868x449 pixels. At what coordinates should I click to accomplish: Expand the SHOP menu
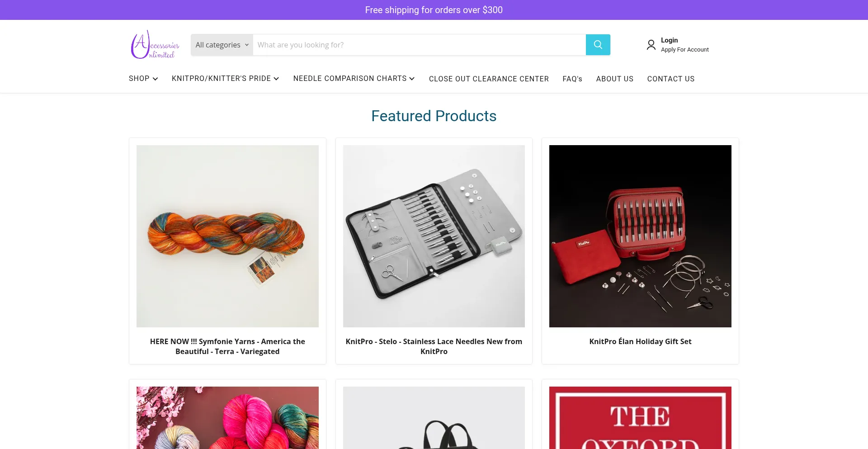click(143, 79)
